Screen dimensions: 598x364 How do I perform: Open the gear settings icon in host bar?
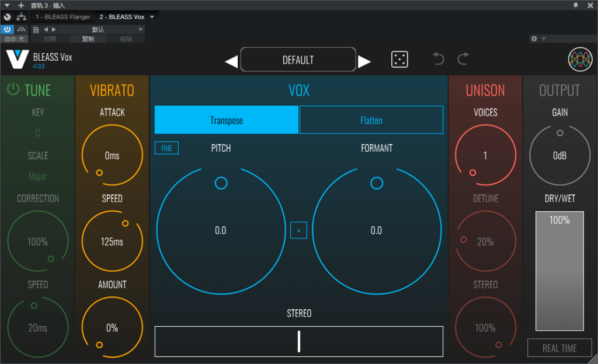tap(534, 38)
